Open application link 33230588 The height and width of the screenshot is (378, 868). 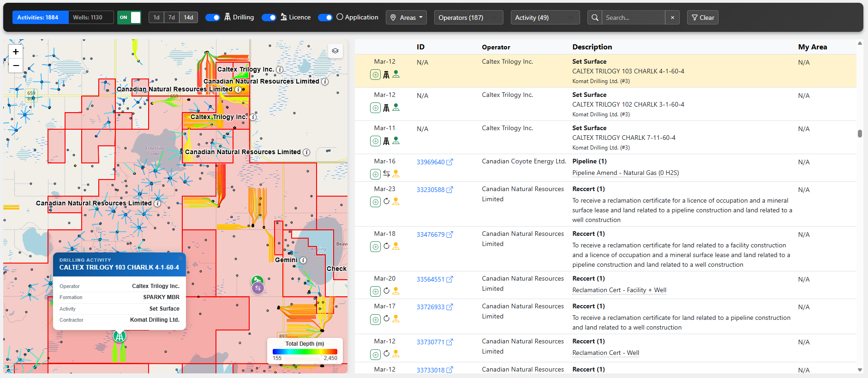pos(431,190)
